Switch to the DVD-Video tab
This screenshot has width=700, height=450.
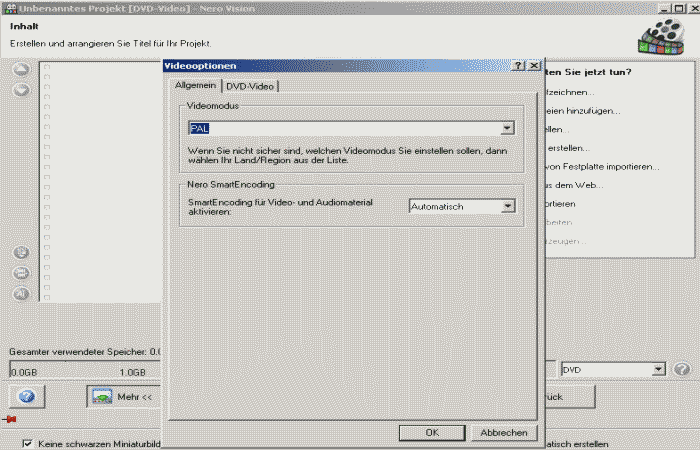point(250,86)
